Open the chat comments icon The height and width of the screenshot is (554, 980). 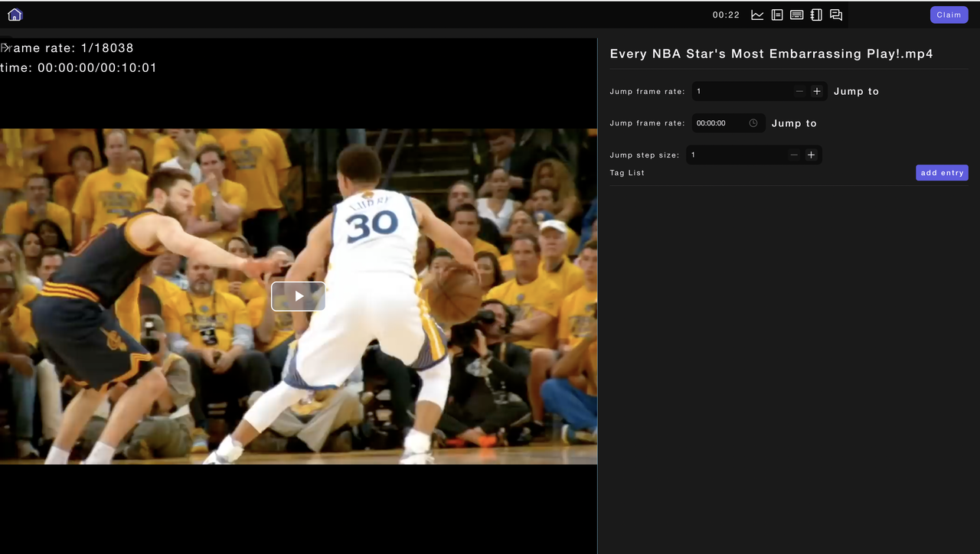(x=836, y=15)
